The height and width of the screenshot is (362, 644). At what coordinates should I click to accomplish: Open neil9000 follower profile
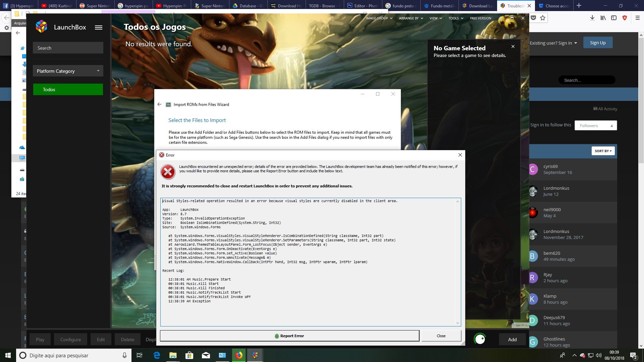pos(552,209)
